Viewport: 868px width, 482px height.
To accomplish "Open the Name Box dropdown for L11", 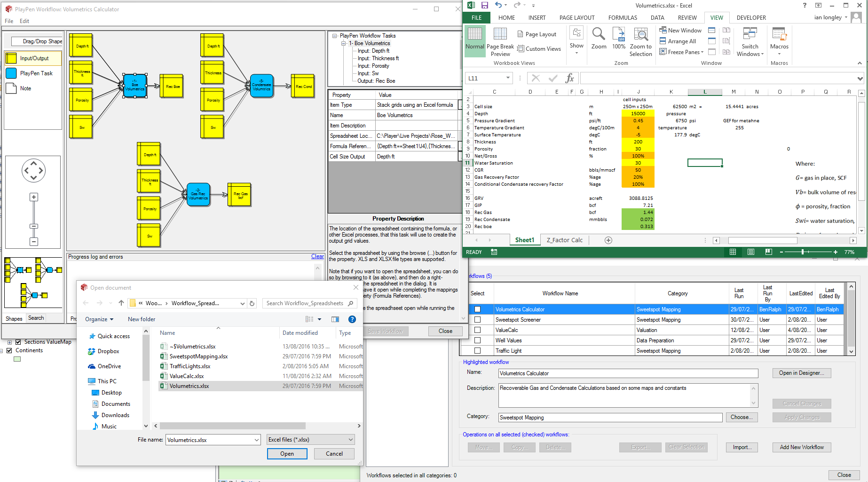I will (508, 78).
